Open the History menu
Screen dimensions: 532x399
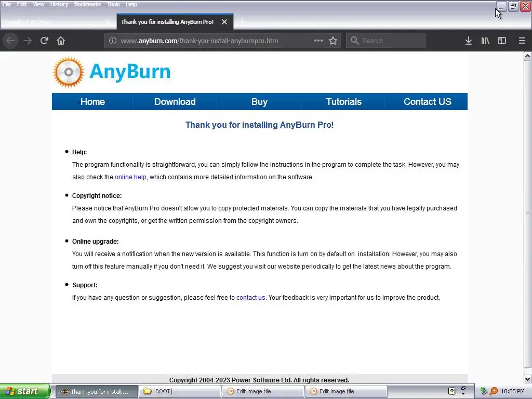coord(59,4)
